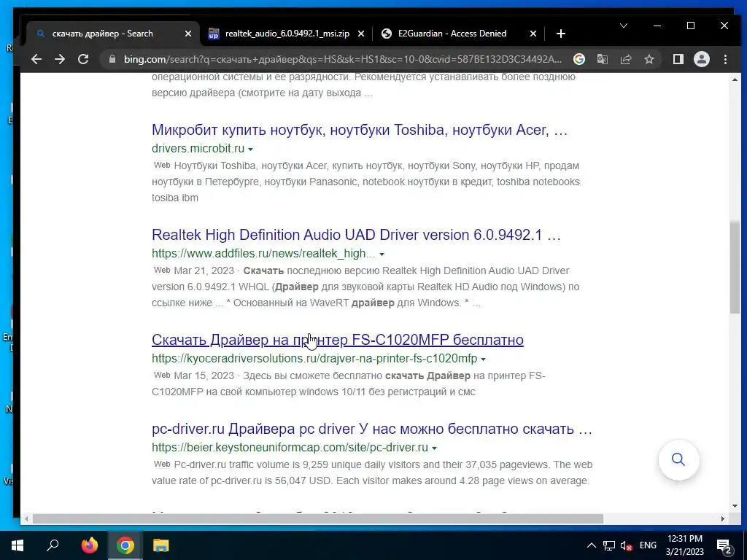The image size is (747, 560).
Task: Bookmark this page with the star icon
Action: (649, 59)
